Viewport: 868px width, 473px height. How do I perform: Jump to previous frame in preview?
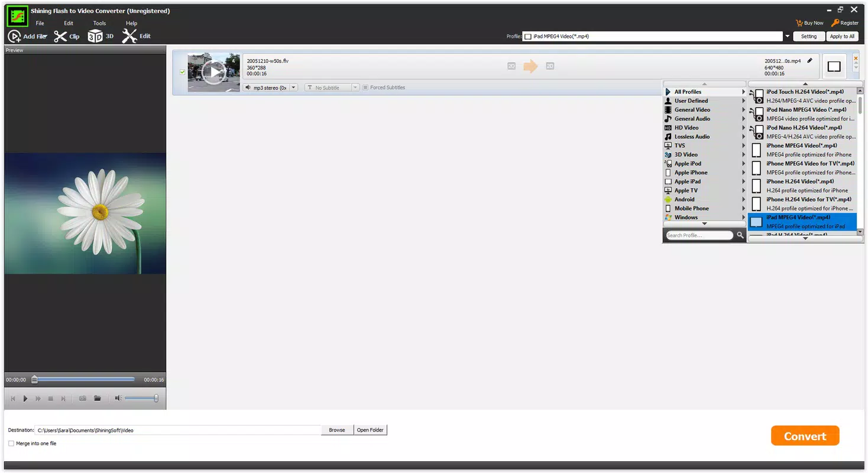coord(13,399)
